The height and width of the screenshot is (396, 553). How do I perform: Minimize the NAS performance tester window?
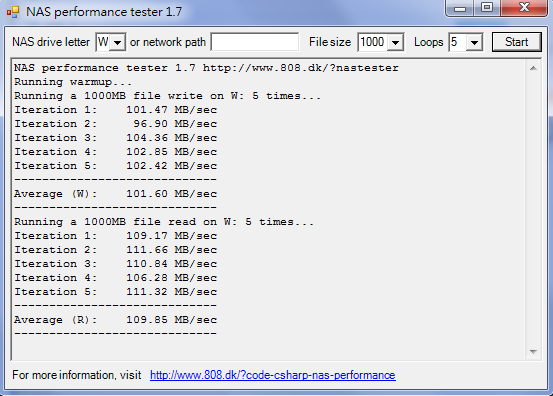(x=460, y=8)
